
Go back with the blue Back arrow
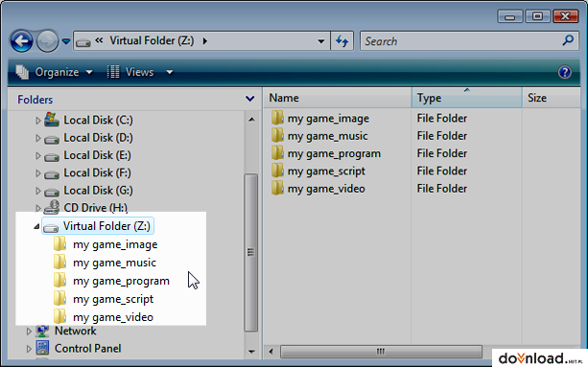tap(21, 41)
